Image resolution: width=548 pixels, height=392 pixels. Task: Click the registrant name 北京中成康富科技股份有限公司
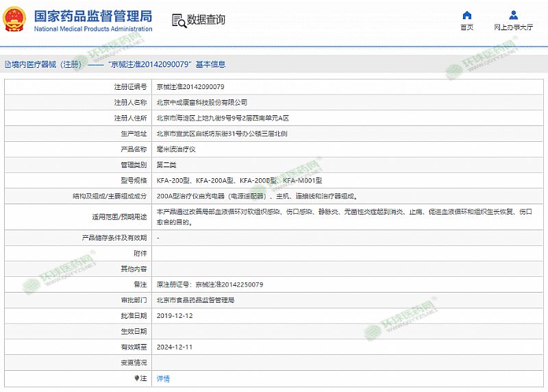(202, 102)
